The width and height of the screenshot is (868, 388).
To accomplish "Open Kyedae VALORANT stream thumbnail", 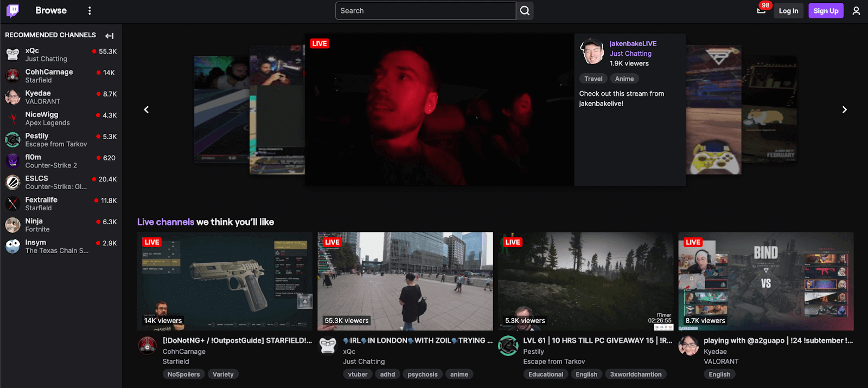I will 766,281.
